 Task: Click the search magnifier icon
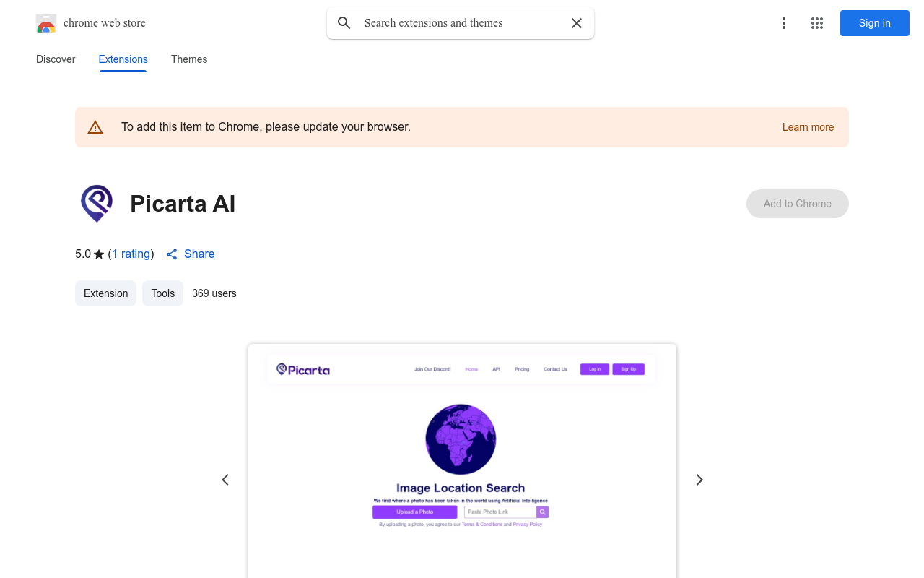(344, 23)
